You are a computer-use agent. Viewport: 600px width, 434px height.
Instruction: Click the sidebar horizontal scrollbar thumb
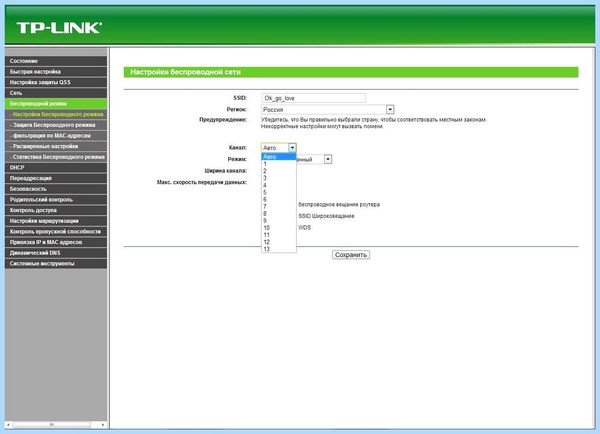[x=52, y=425]
